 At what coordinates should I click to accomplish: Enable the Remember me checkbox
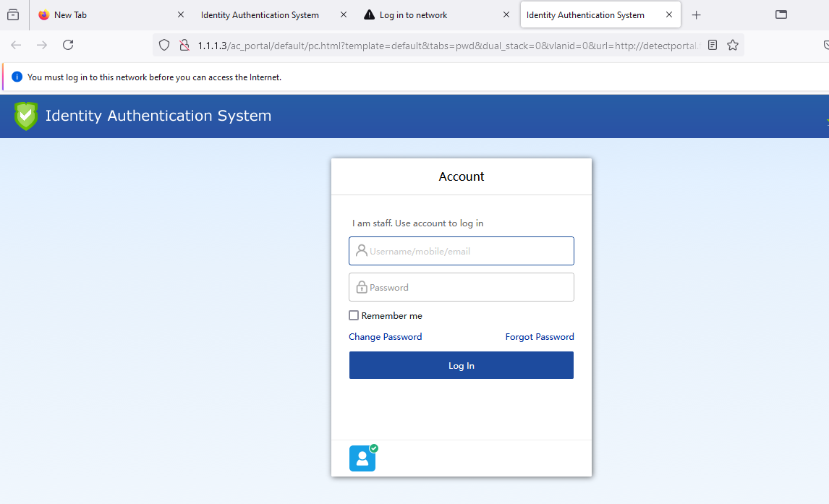tap(354, 315)
